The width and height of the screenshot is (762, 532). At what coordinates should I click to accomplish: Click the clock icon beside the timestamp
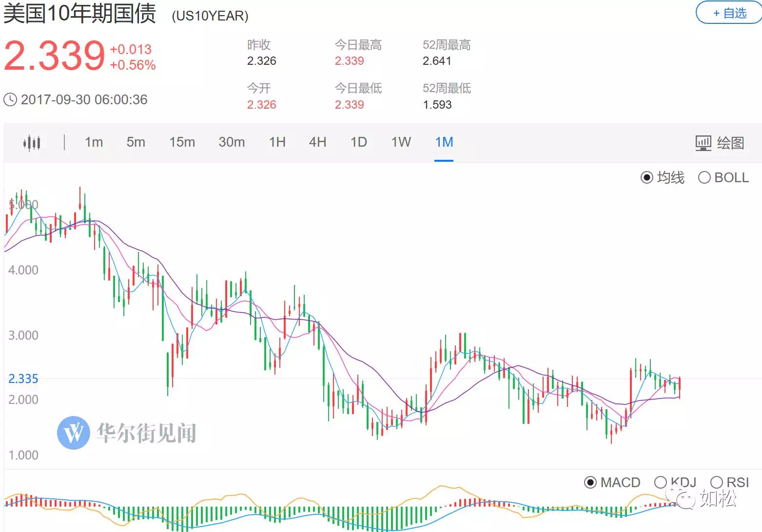10,100
